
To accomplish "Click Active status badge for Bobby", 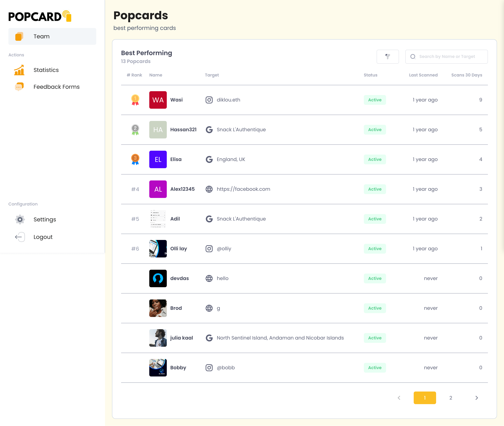I will click(374, 368).
